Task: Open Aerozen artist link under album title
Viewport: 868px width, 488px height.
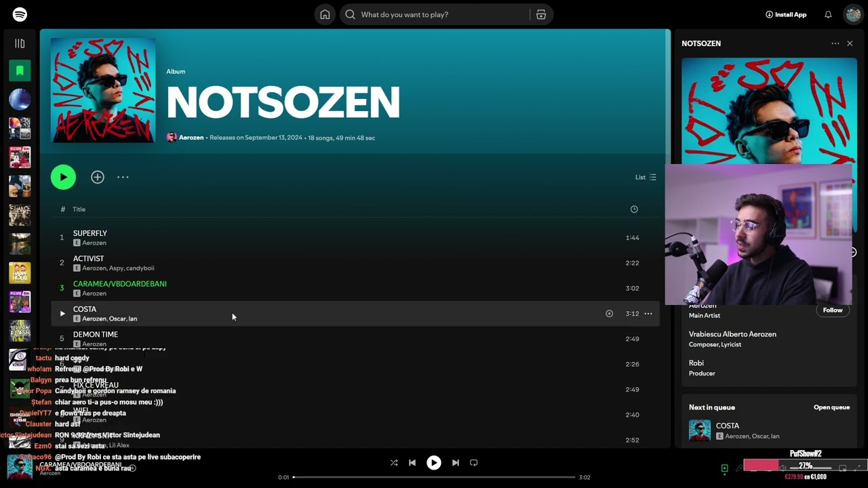Action: [191, 138]
